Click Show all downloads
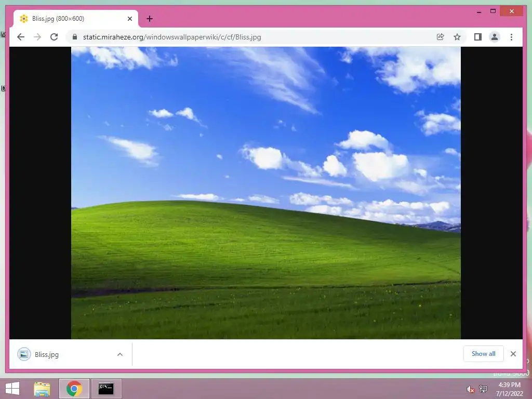The image size is (532, 399). [484, 353]
